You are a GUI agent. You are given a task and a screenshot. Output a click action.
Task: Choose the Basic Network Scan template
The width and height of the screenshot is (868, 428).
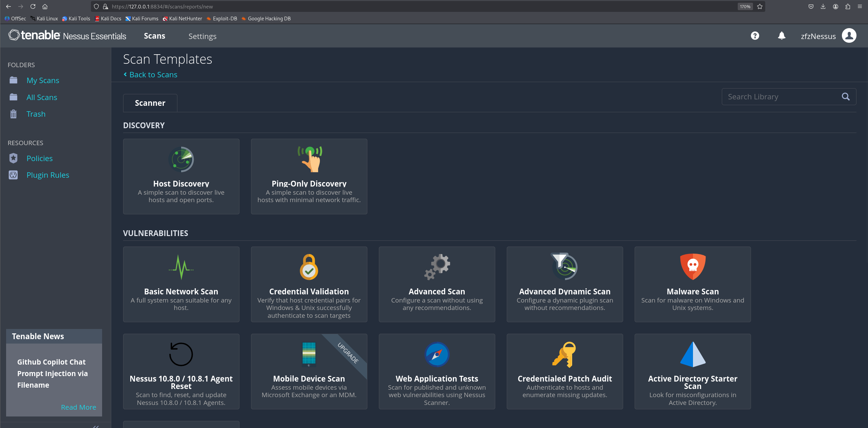point(181,284)
